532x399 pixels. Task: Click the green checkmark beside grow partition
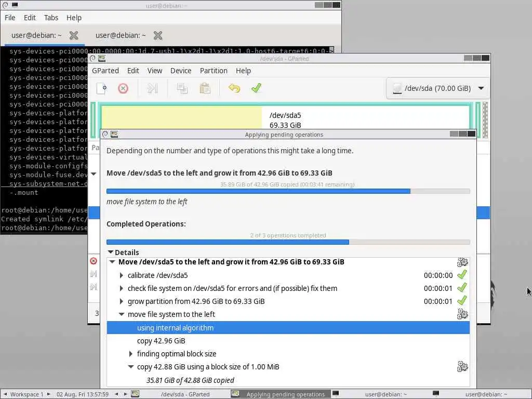(462, 301)
